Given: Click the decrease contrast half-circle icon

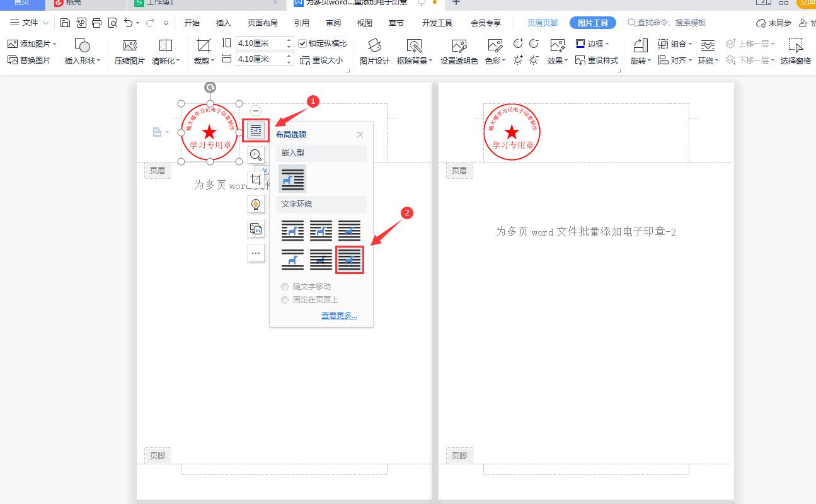Looking at the screenshot, I should [534, 43].
